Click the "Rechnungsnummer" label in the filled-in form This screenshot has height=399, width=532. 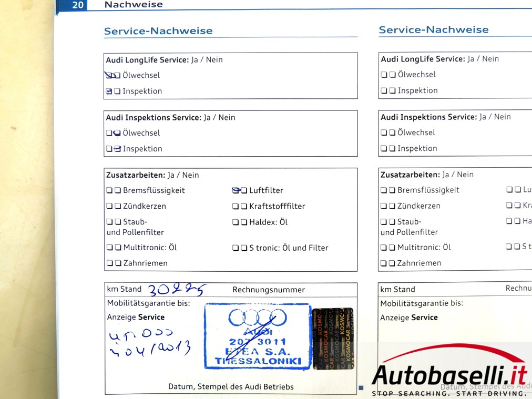(x=269, y=290)
